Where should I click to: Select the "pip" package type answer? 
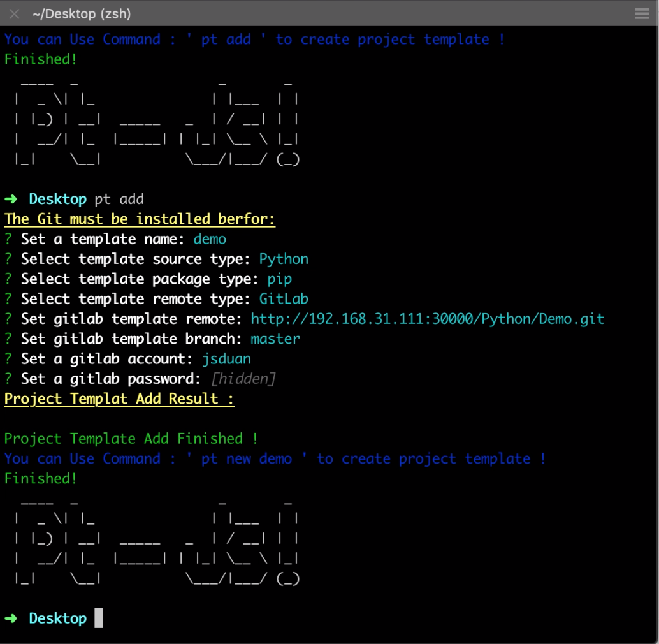tap(280, 279)
